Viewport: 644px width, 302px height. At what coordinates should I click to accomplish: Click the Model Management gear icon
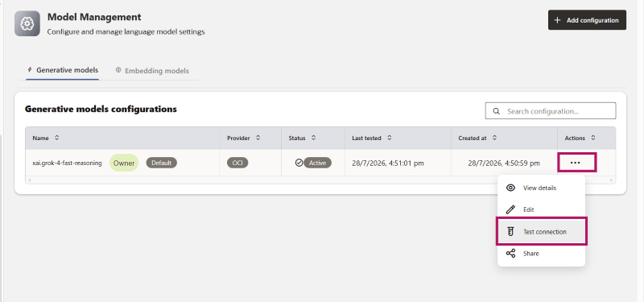pyautogui.click(x=27, y=23)
